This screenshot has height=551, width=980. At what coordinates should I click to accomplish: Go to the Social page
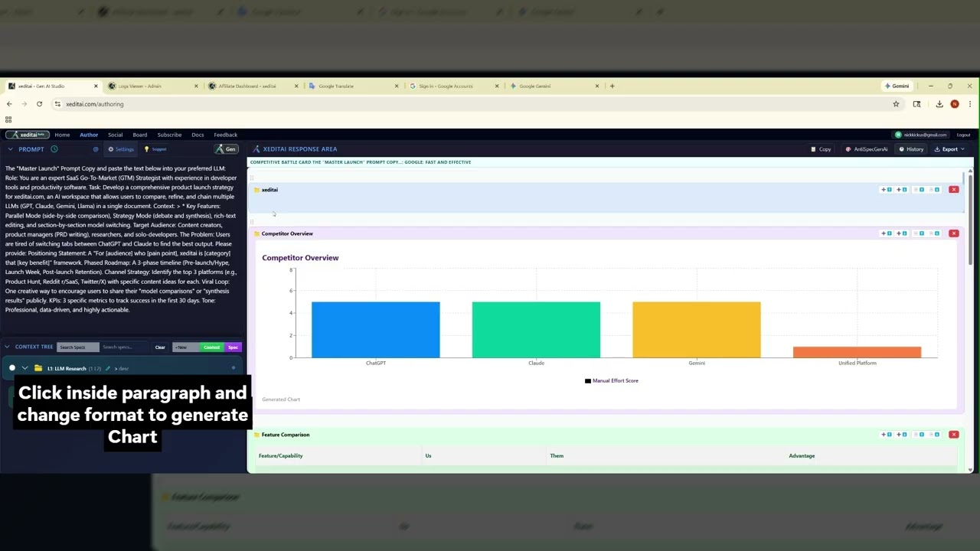(x=115, y=135)
